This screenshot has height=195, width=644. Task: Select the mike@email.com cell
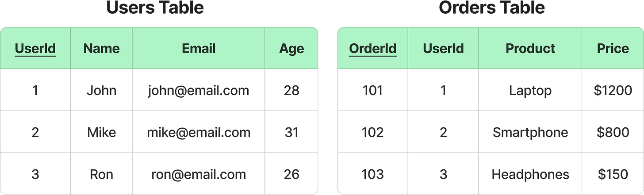[x=199, y=132]
